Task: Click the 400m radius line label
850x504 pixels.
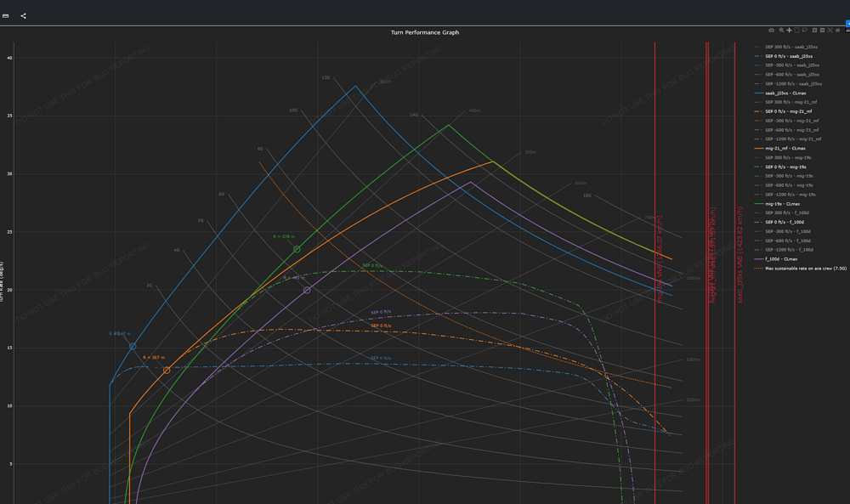Action: (474, 110)
